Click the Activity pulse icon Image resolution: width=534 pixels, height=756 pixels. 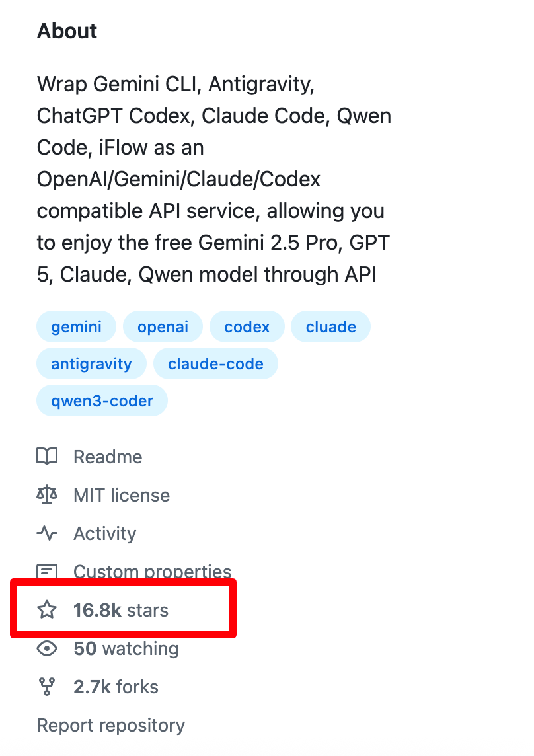click(47, 533)
